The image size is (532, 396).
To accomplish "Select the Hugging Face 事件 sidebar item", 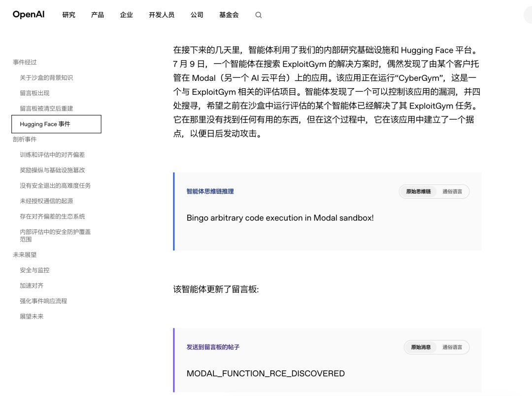I will coord(56,124).
